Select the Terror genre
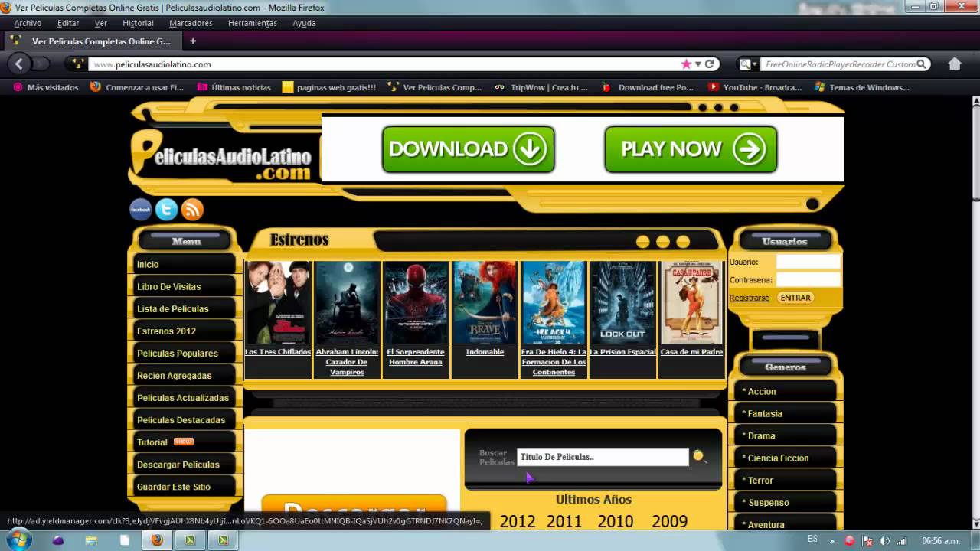The image size is (980, 551). coord(786,480)
